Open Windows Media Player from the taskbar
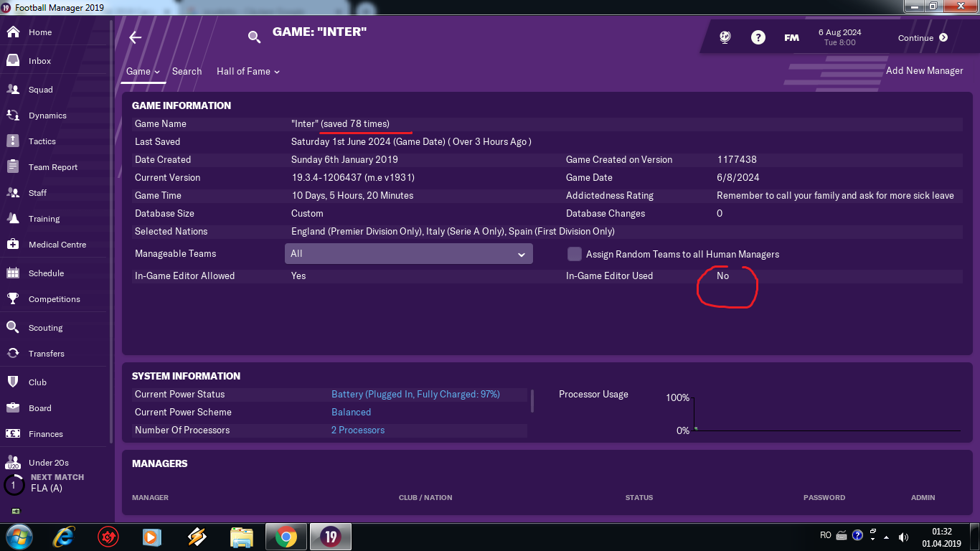980x551 pixels. point(152,537)
